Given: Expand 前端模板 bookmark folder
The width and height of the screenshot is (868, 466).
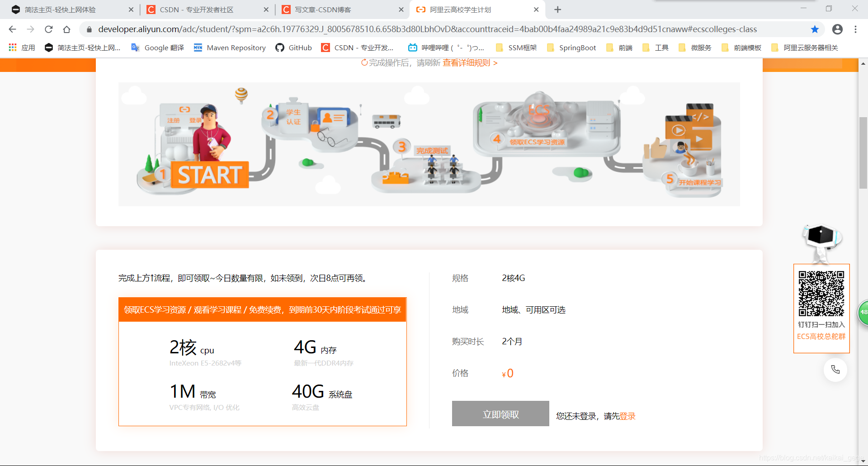Looking at the screenshot, I should tap(741, 48).
